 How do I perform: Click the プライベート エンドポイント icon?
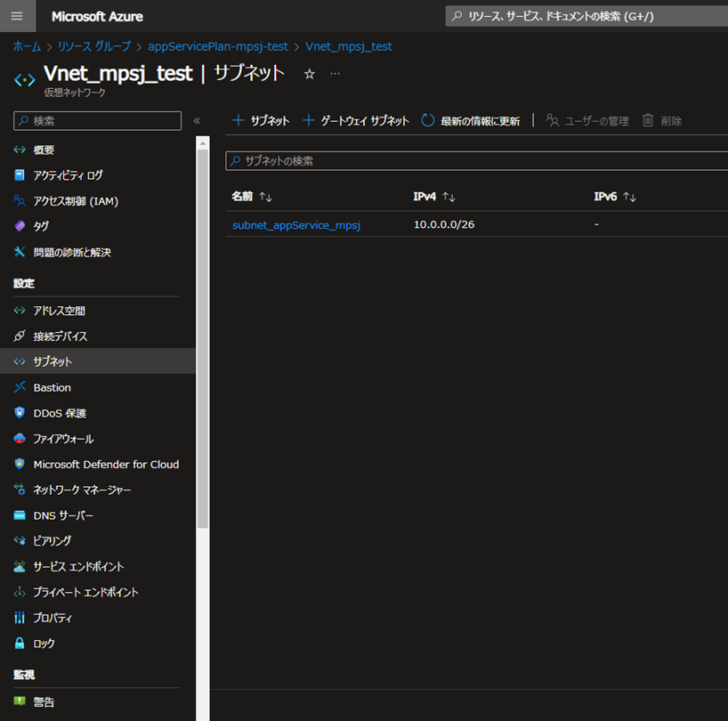pyautogui.click(x=20, y=593)
